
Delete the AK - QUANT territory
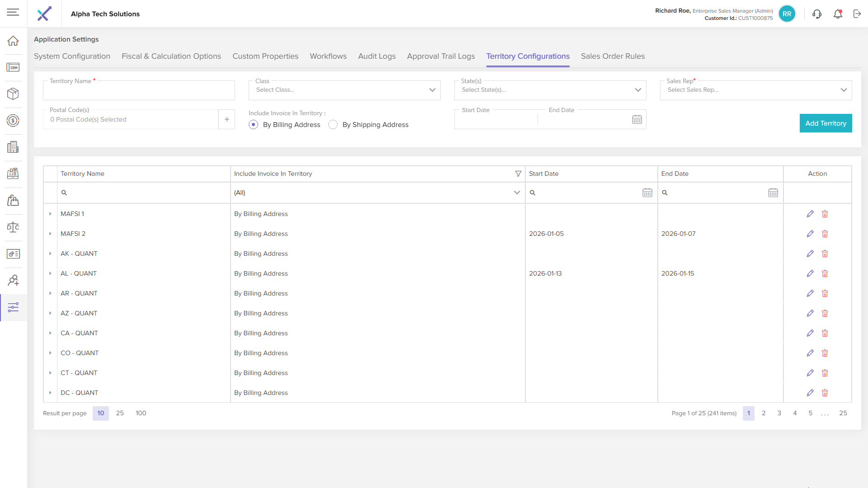coord(825,253)
